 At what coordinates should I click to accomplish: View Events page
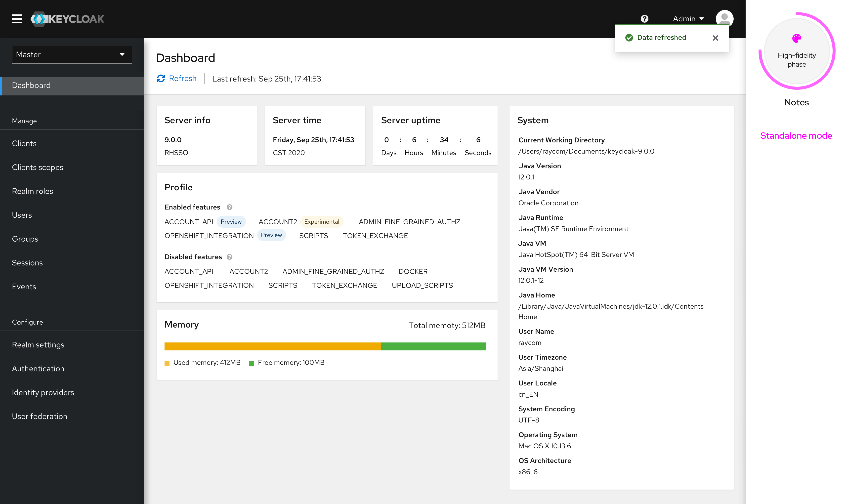click(x=24, y=286)
